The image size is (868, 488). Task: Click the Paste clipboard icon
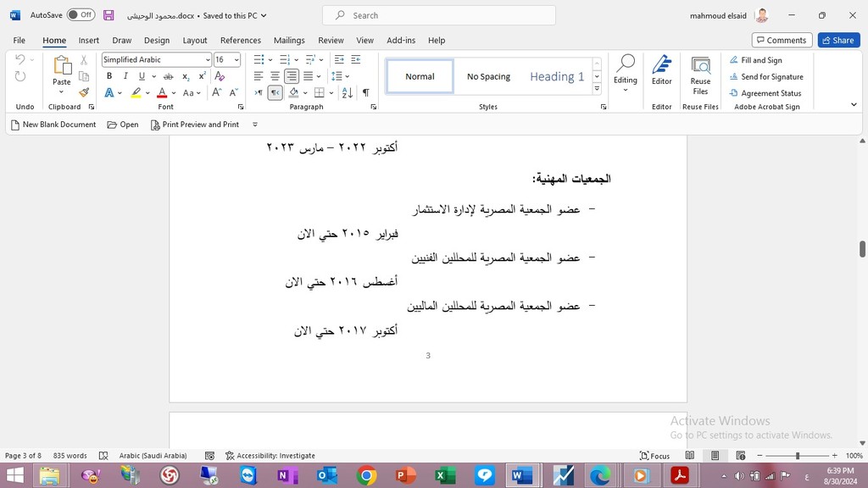tap(62, 65)
